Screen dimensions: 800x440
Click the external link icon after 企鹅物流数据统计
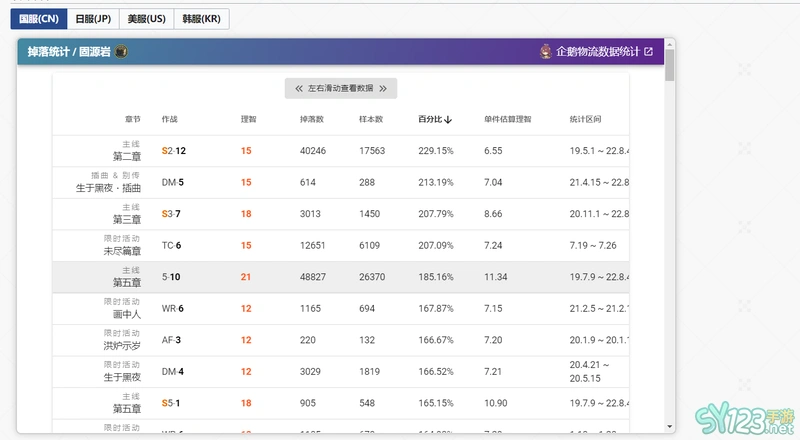(648, 52)
